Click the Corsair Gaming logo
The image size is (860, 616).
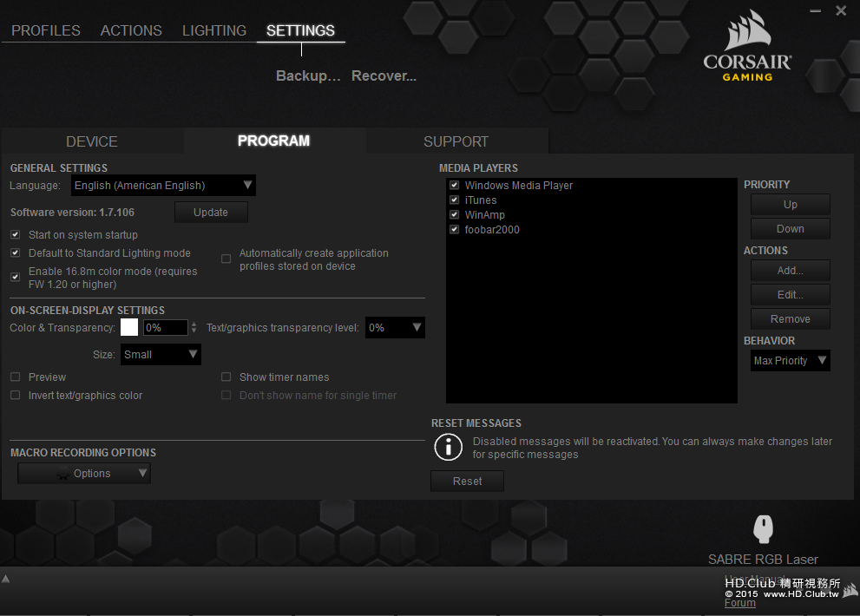pyautogui.click(x=747, y=47)
